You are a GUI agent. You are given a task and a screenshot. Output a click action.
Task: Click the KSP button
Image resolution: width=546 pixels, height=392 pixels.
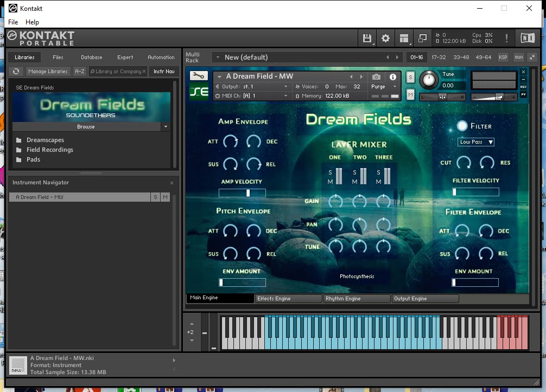(x=503, y=57)
